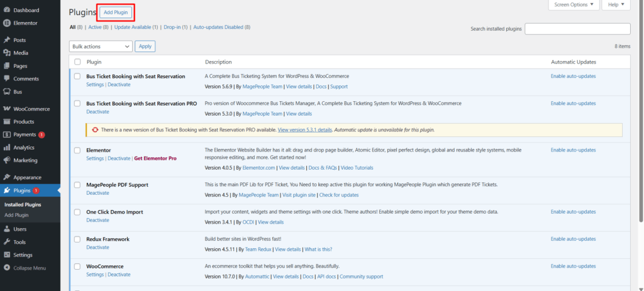The width and height of the screenshot is (644, 291).
Task: Deactivate the Redux Framework plugin
Action: tap(97, 248)
